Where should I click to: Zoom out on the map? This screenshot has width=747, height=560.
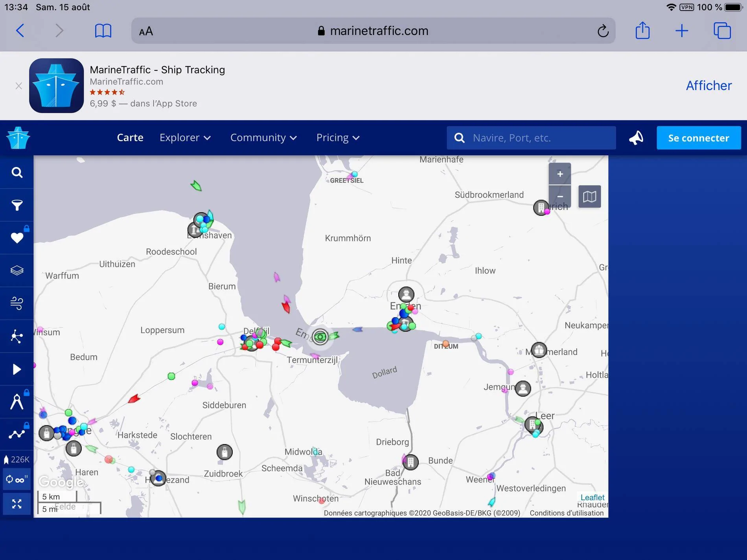560,196
